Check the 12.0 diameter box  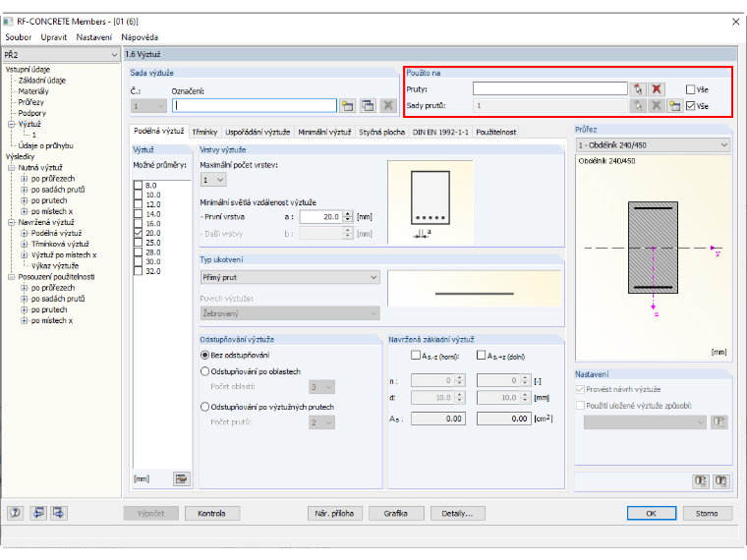[x=139, y=203]
